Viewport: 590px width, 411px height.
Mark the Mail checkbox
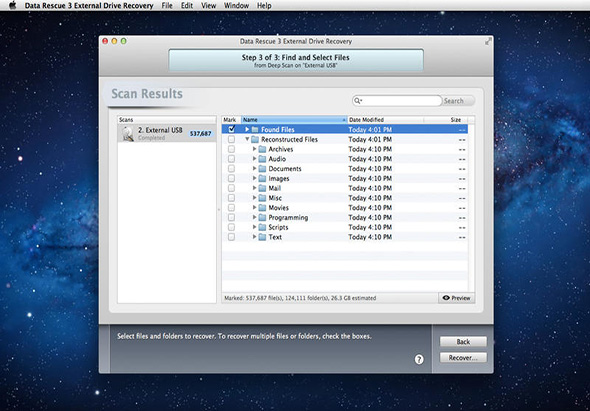tap(231, 189)
